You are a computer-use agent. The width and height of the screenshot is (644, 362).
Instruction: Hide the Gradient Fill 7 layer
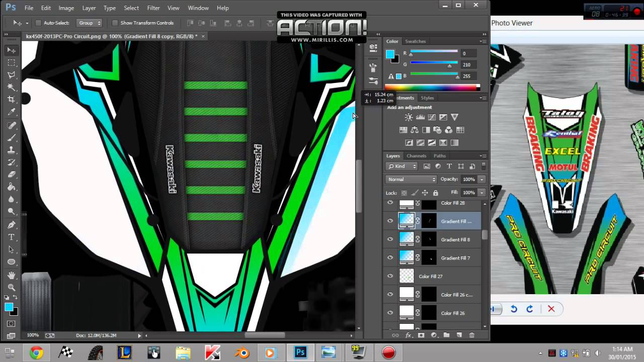[x=390, y=258]
